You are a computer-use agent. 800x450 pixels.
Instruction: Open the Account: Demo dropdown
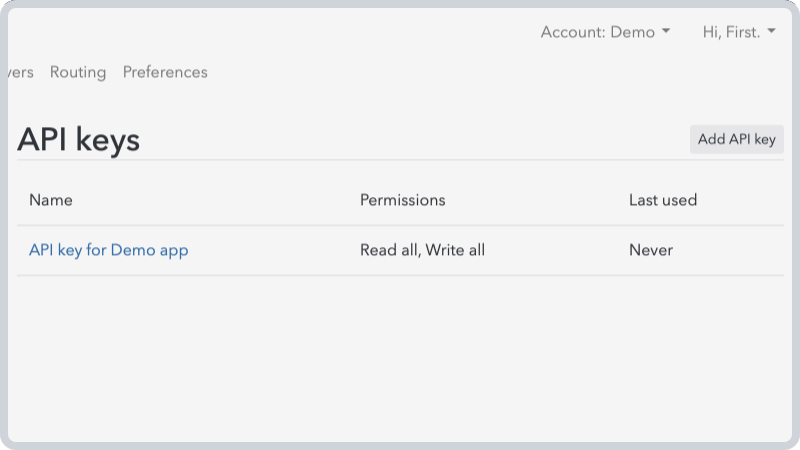(x=605, y=32)
